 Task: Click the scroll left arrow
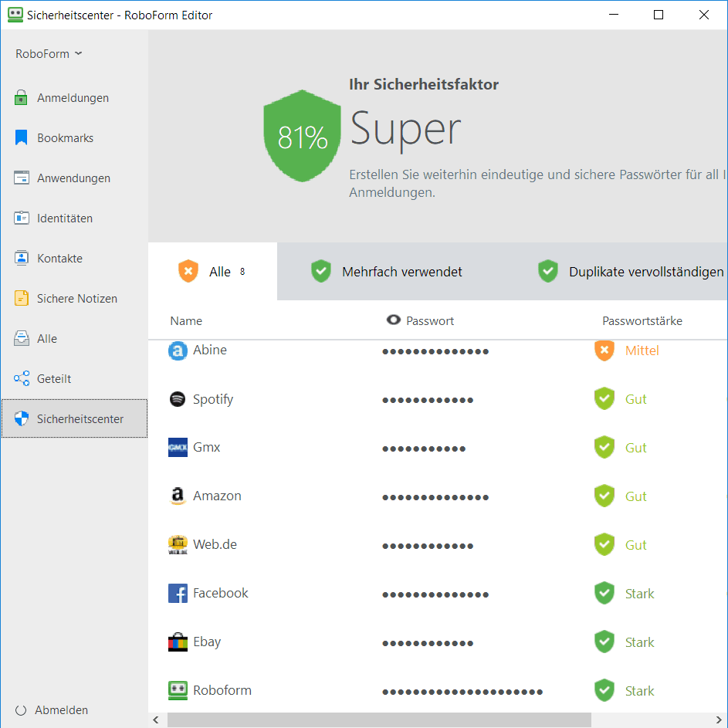pos(156,720)
